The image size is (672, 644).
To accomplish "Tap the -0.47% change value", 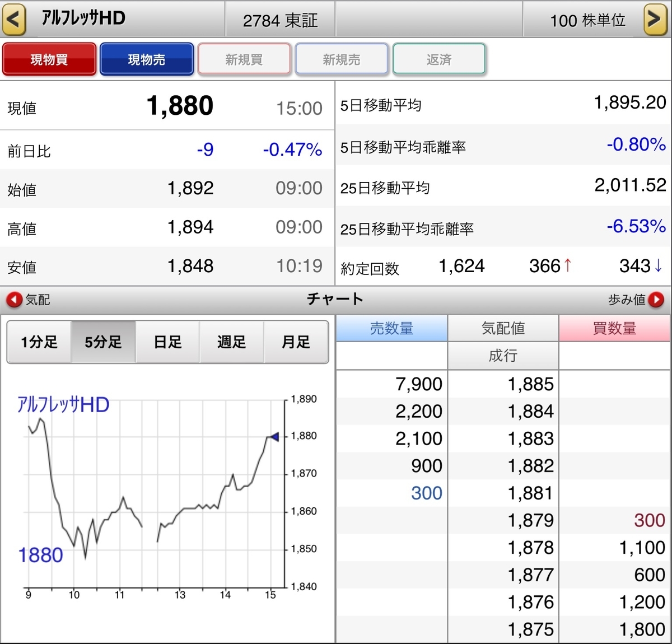I will [x=292, y=150].
